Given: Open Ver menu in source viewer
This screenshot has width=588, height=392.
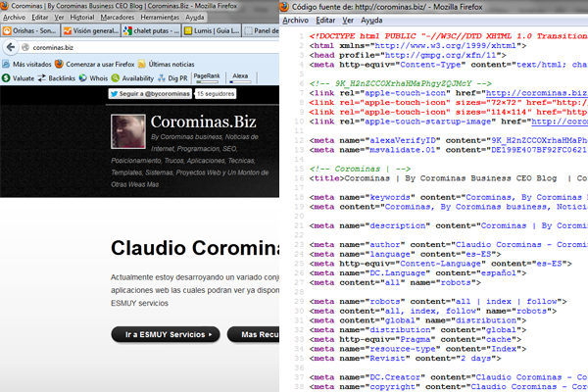Looking at the screenshot, I should 348,21.
